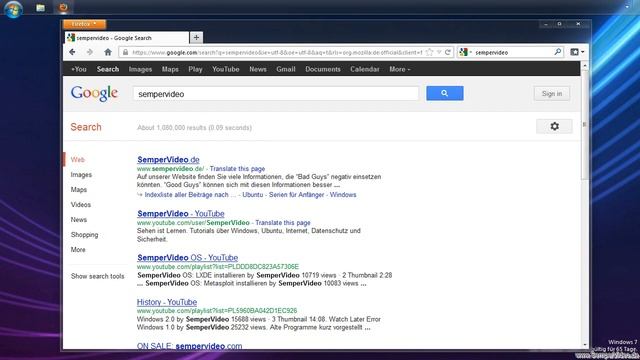The height and width of the screenshot is (360, 640).
Task: Click the Google logo
Action: pyautogui.click(x=94, y=93)
